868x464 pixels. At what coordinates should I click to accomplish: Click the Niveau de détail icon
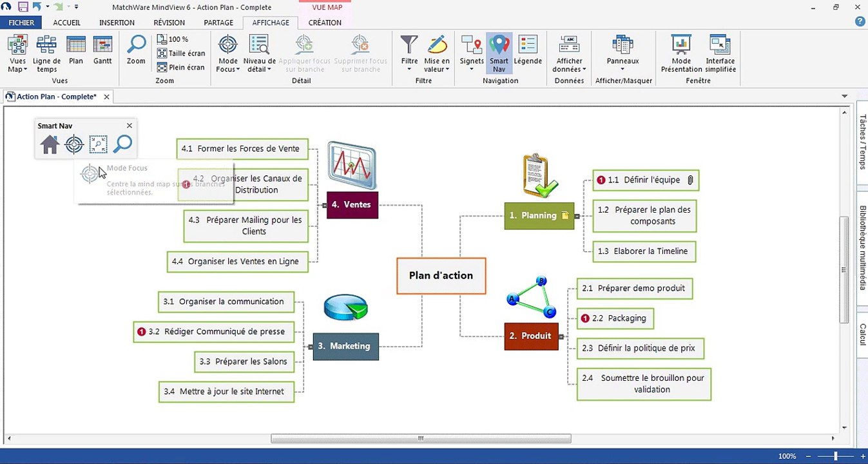260,44
